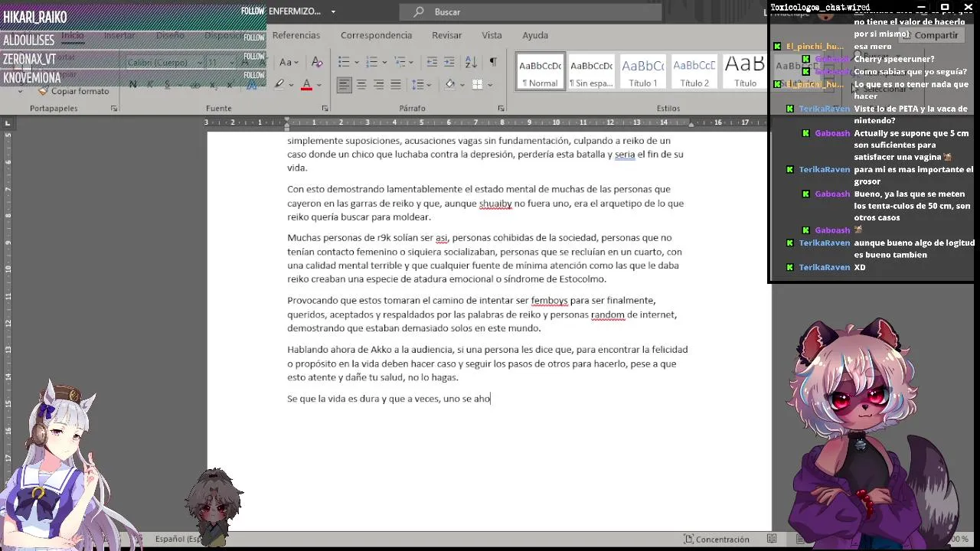The width and height of the screenshot is (980, 551).
Task: Click the right indent marker on the ruler
Action: coord(691,124)
